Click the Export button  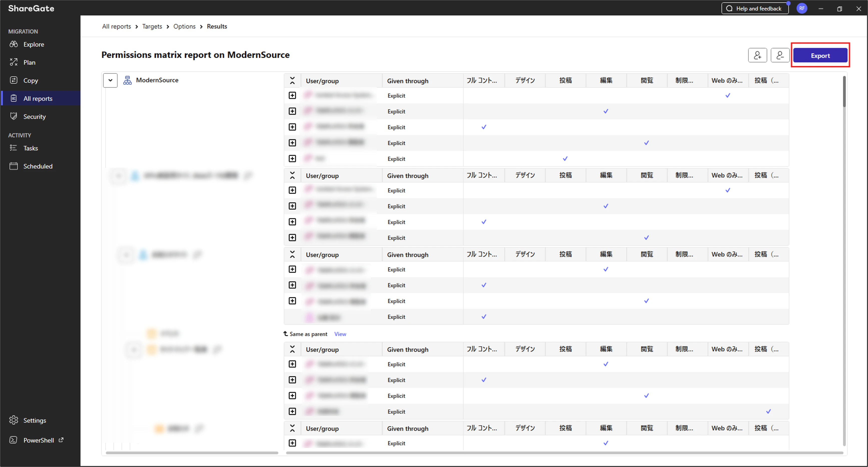coord(820,55)
